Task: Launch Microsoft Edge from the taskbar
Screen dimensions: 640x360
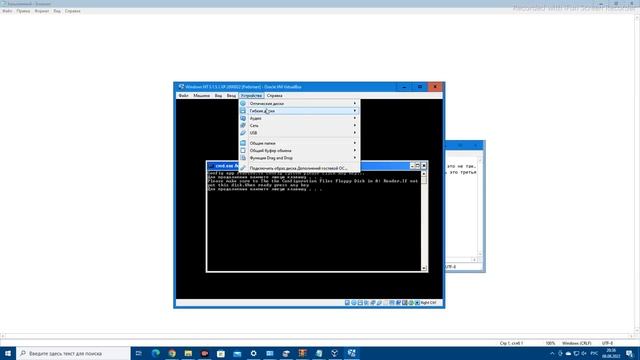Action: click(156, 353)
